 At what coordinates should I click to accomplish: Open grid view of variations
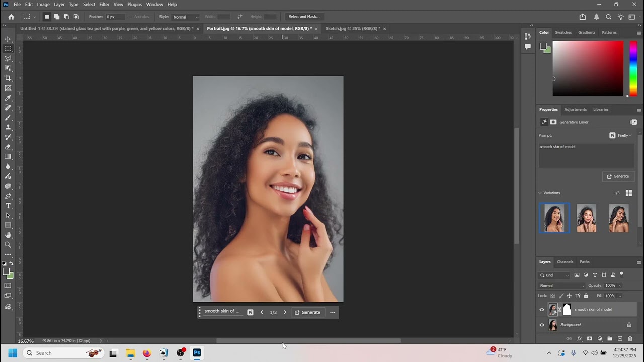[x=628, y=193]
